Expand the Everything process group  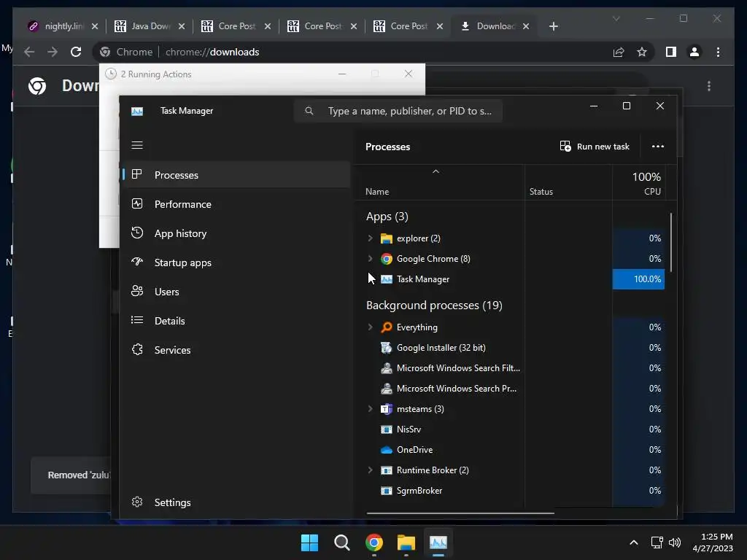click(x=370, y=327)
